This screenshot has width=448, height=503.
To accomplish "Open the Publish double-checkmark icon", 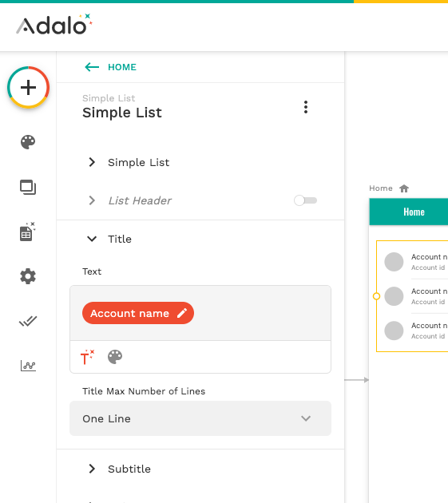I will (x=28, y=321).
